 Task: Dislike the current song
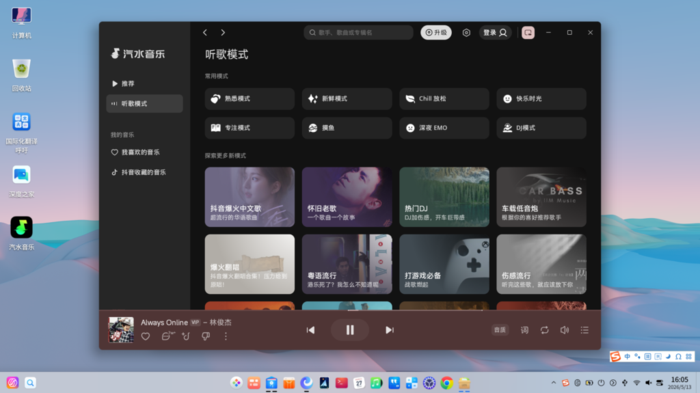point(206,336)
